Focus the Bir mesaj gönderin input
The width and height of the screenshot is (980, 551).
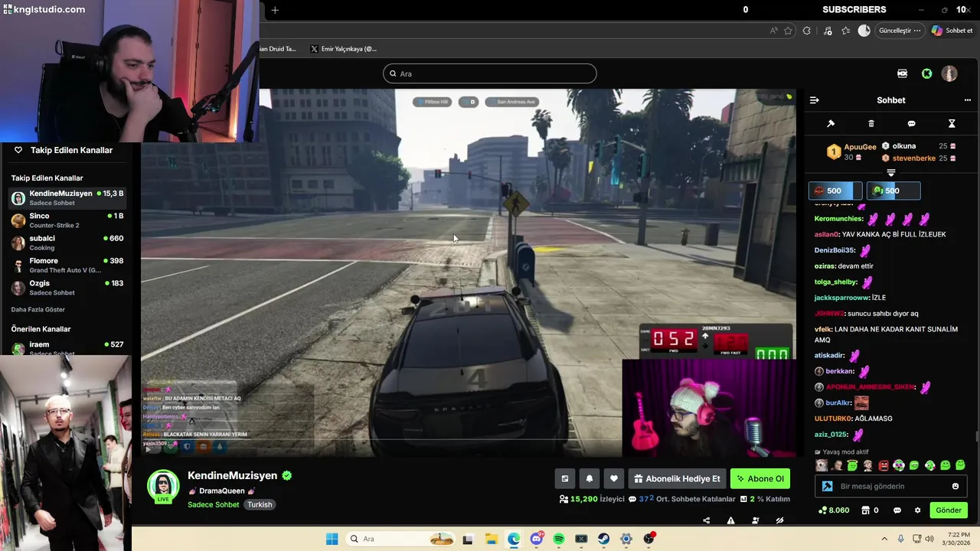point(891,486)
